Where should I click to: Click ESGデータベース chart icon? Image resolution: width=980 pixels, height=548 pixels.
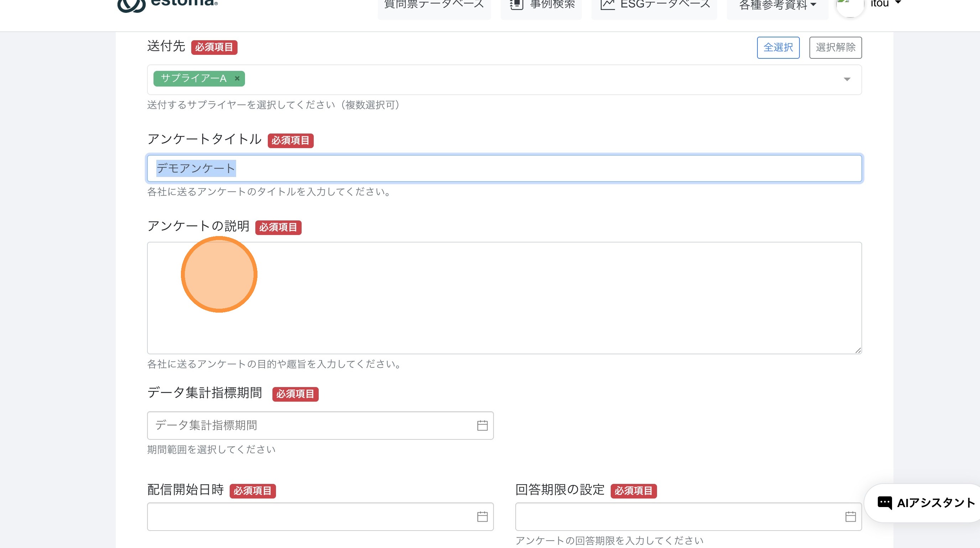pos(607,5)
